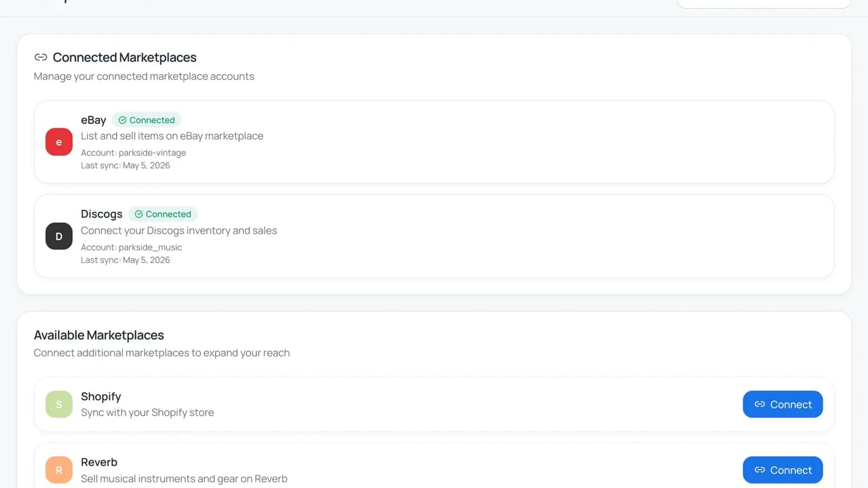The width and height of the screenshot is (868, 488).
Task: Click the green Shopify logo icon
Action: point(59,404)
